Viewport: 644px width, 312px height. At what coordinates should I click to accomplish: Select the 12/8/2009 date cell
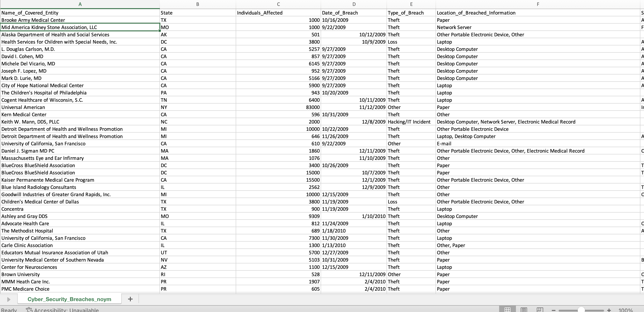(x=354, y=122)
